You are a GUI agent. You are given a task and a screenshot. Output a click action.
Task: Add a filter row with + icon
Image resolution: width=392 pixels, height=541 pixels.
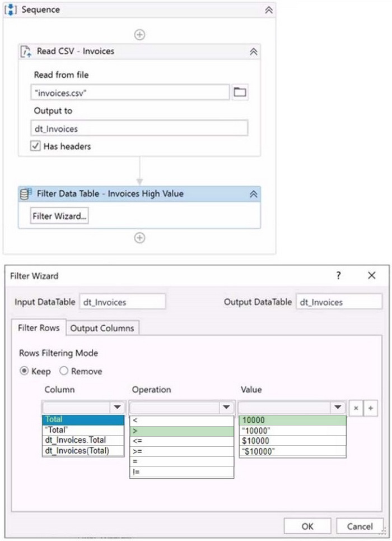(370, 408)
